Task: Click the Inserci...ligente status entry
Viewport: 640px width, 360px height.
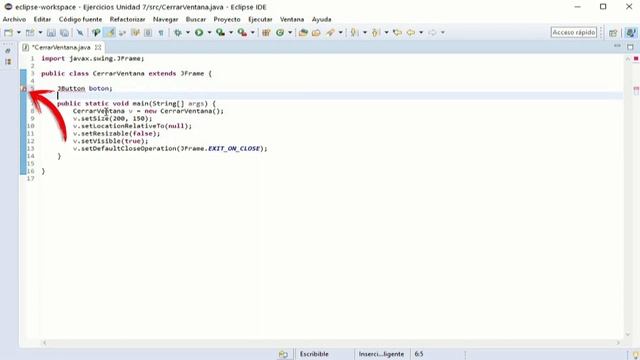Action: click(381, 354)
